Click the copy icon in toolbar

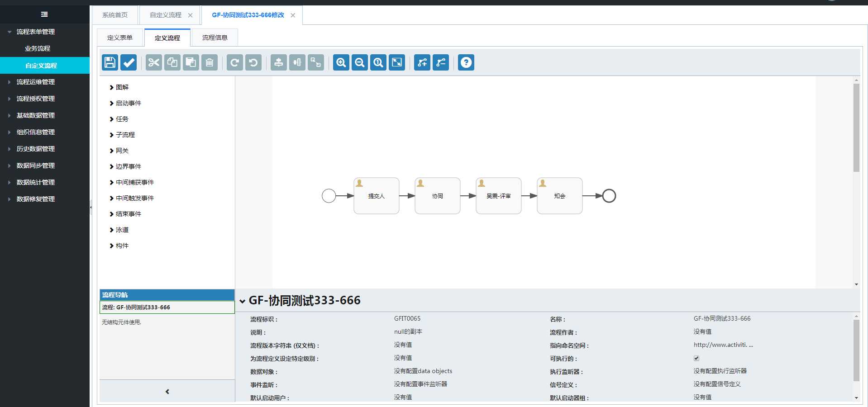[x=172, y=62]
